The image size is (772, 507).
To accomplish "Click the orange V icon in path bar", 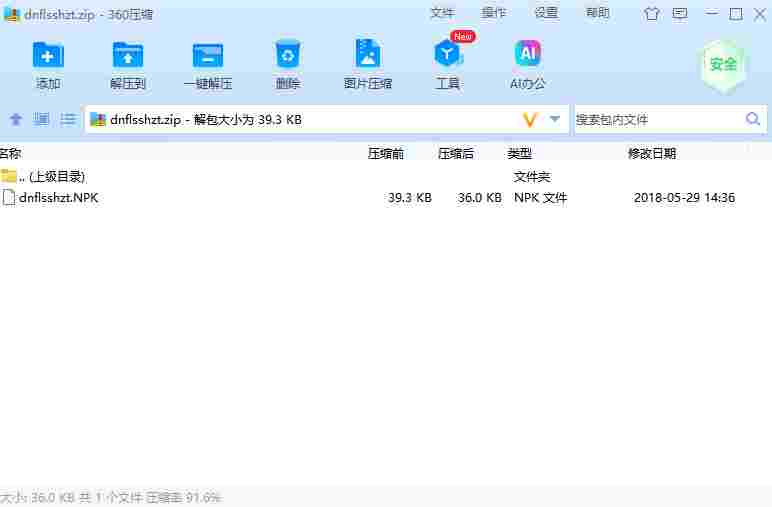I will [x=530, y=120].
